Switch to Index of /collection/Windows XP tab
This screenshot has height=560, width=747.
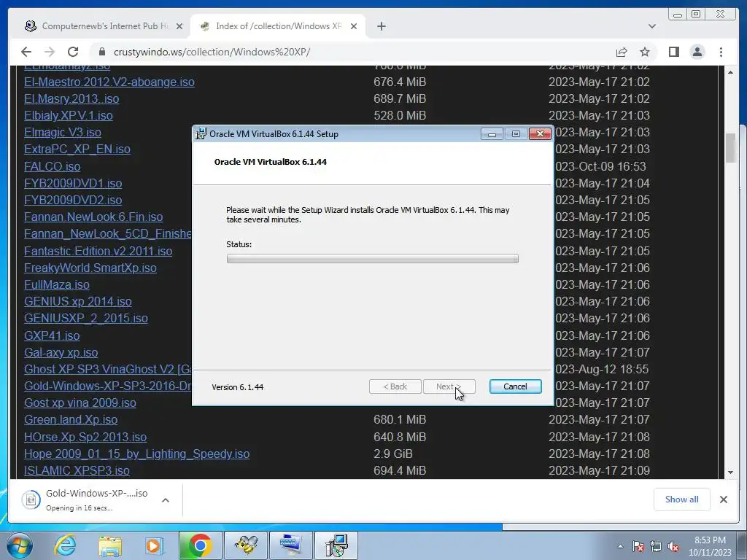(278, 26)
